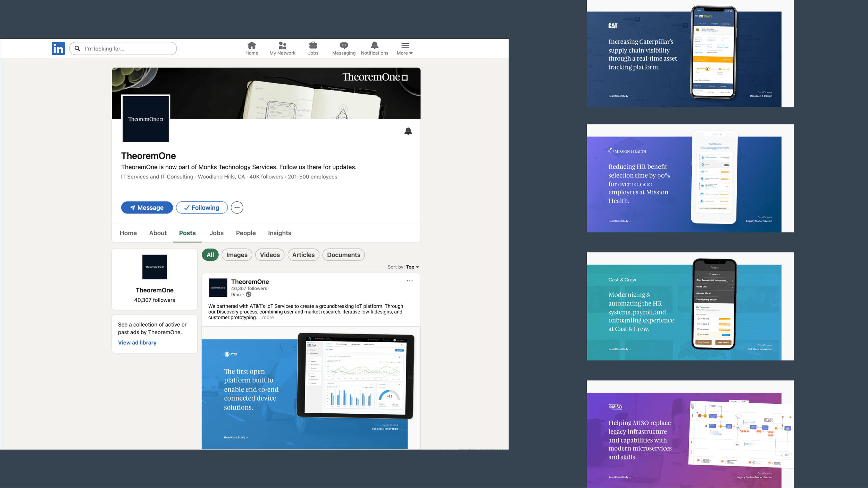The height and width of the screenshot is (488, 868).
Task: Click Read Case Study on Cast & Crew card
Action: click(620, 349)
